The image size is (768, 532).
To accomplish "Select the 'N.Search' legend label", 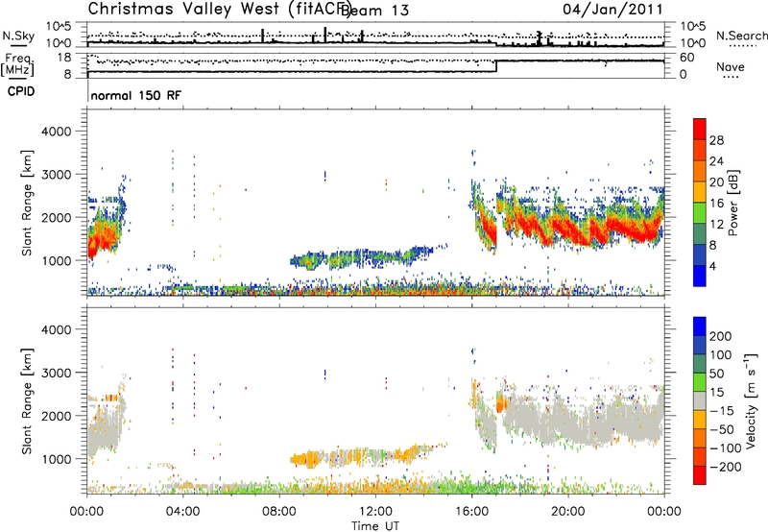I will [741, 36].
